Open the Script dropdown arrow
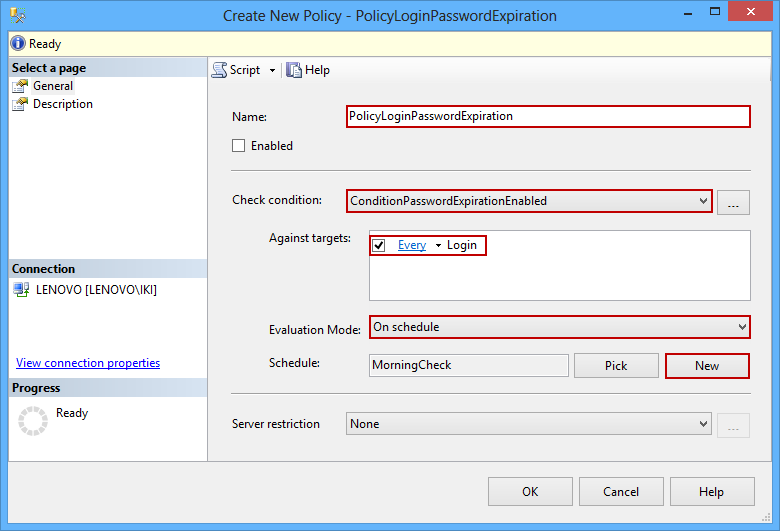 tap(272, 70)
